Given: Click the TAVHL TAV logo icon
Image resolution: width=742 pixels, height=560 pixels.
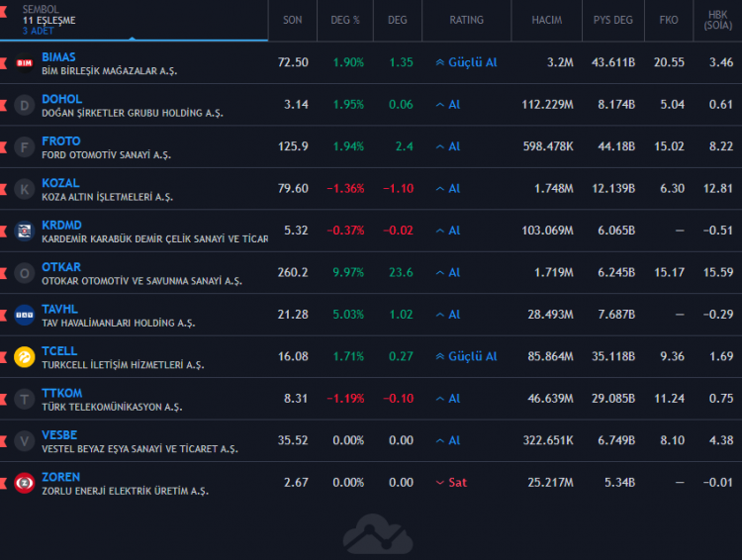Looking at the screenshot, I should coord(25,315).
